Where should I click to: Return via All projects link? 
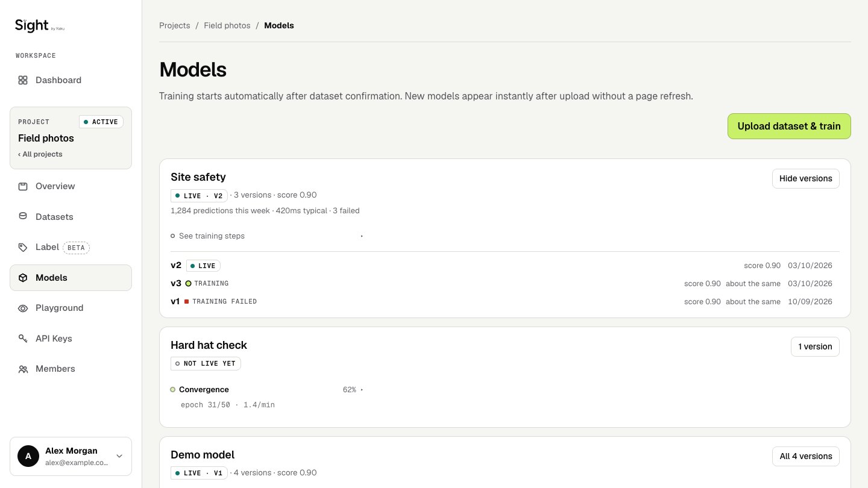(40, 154)
